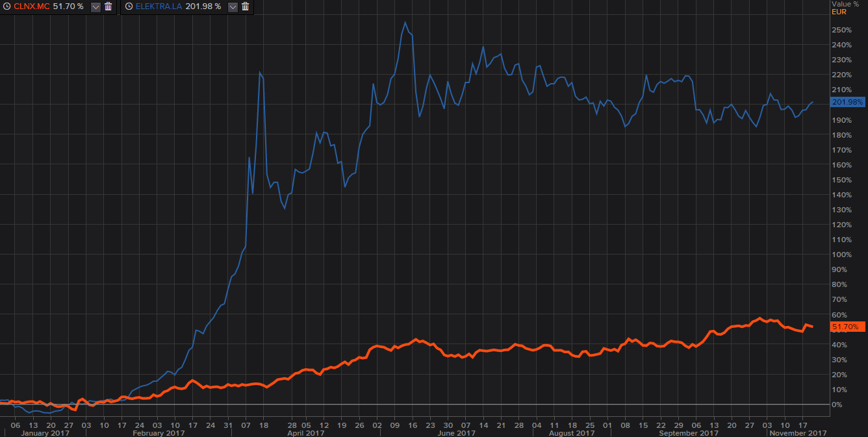Delete the ELEKTRA.LA series with trash icon
This screenshot has width=868, height=437.
[x=245, y=6]
